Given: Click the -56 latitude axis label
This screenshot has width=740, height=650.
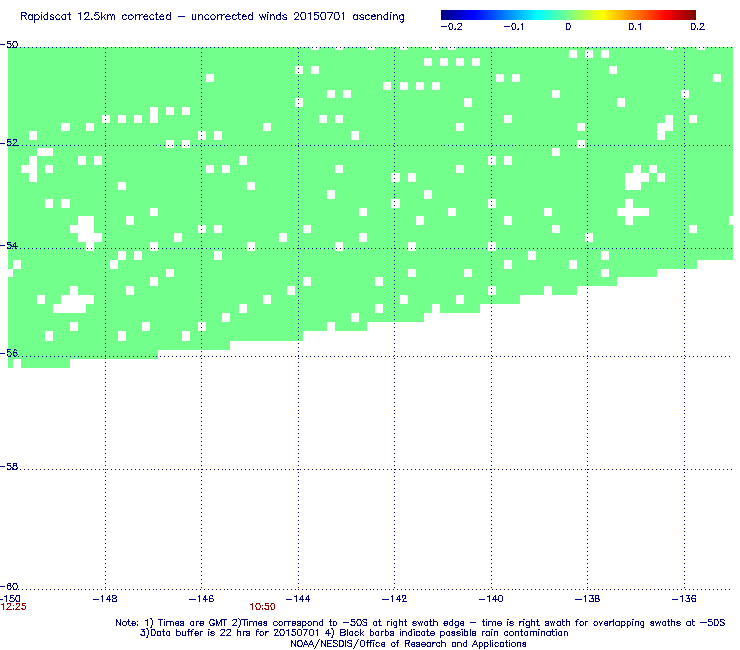Looking at the screenshot, I should click(x=9, y=353).
